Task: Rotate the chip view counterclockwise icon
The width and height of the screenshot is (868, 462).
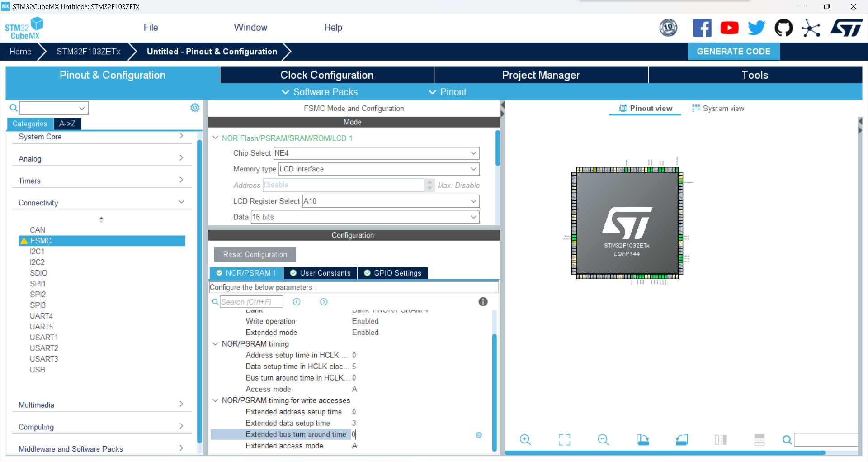Action: (x=682, y=439)
